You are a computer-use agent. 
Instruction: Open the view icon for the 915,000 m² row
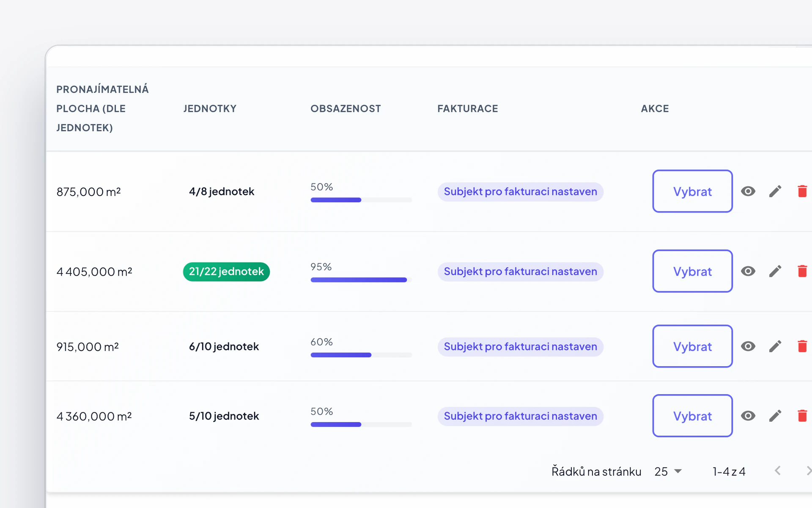pyautogui.click(x=748, y=346)
